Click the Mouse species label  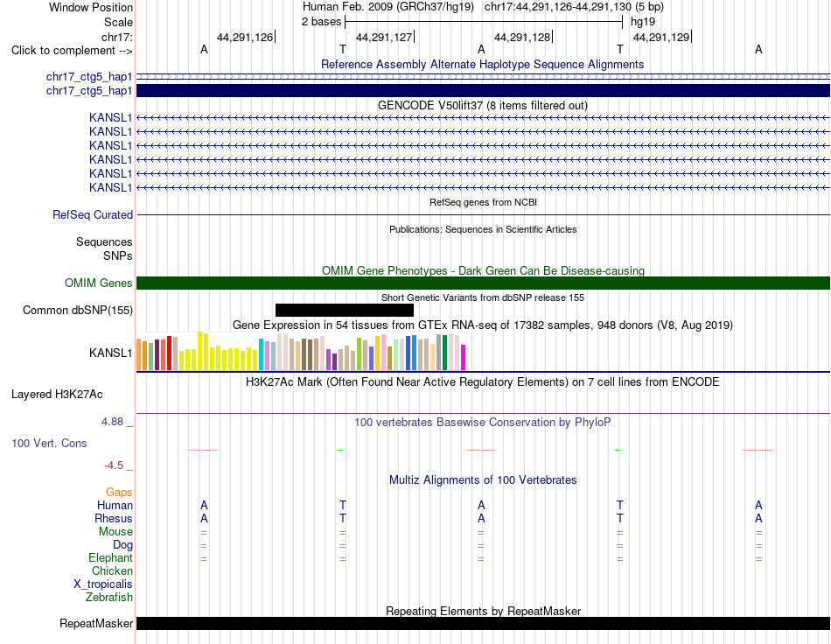(x=115, y=532)
